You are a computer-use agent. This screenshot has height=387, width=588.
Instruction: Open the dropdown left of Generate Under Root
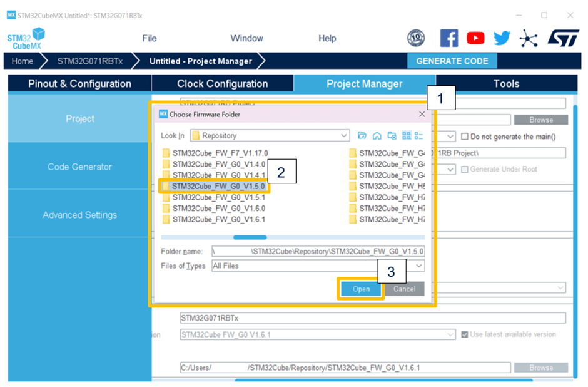450,170
